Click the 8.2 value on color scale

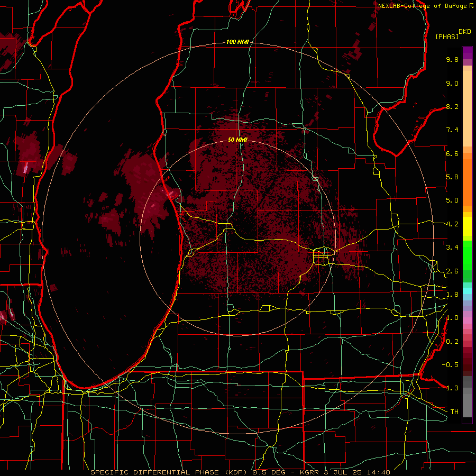coord(452,106)
